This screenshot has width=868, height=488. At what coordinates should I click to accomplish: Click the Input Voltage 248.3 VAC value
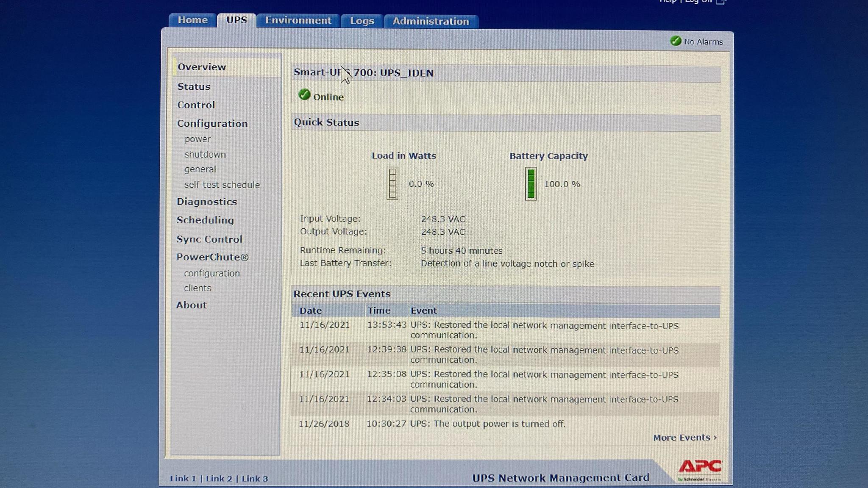pos(443,219)
